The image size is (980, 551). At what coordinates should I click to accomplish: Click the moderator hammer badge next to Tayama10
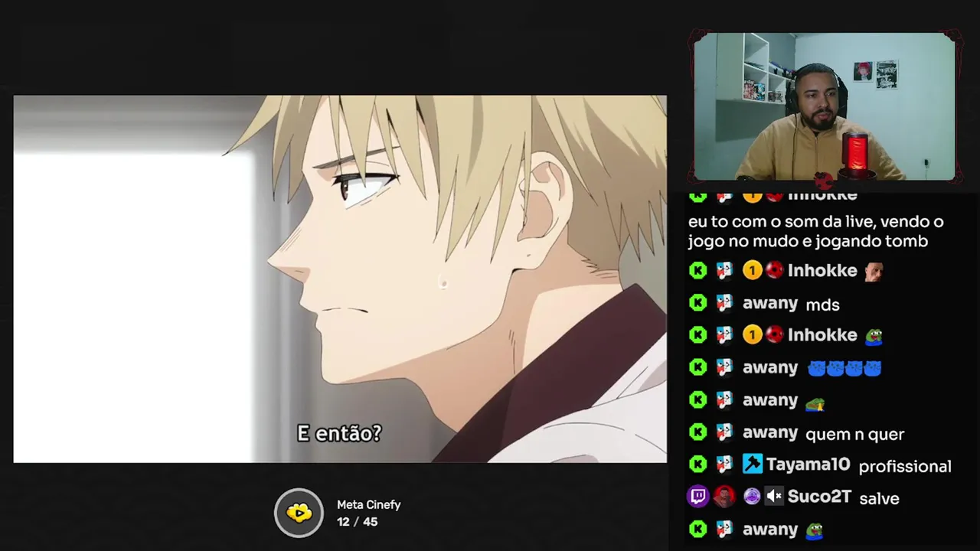(x=752, y=464)
